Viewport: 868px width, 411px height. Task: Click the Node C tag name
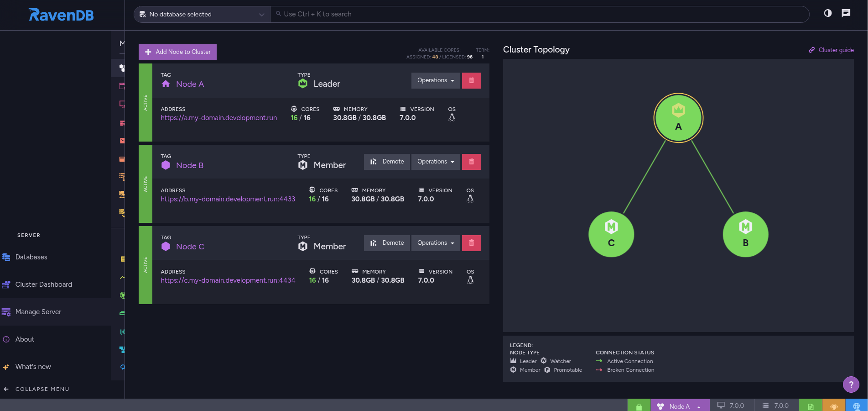[190, 247]
